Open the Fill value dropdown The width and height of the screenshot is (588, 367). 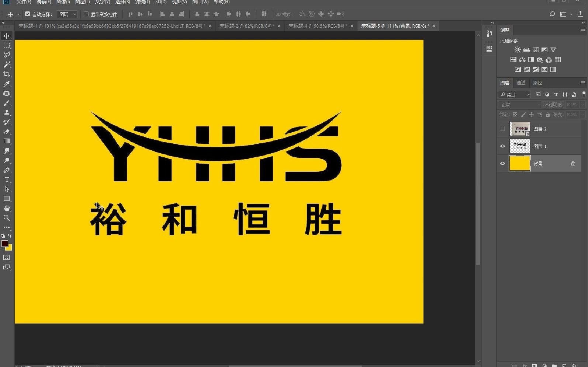[583, 115]
